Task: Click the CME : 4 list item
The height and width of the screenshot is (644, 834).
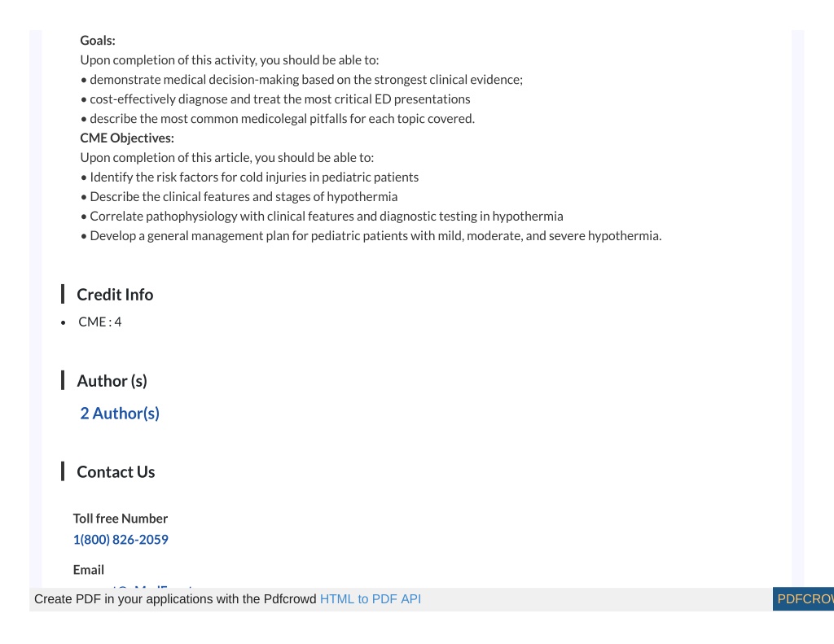Action: tap(100, 322)
